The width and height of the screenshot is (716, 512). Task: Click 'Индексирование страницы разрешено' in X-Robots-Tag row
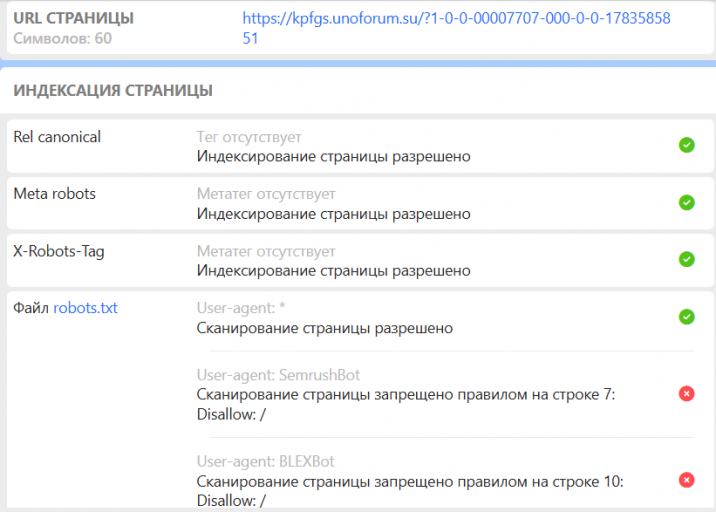(x=333, y=271)
